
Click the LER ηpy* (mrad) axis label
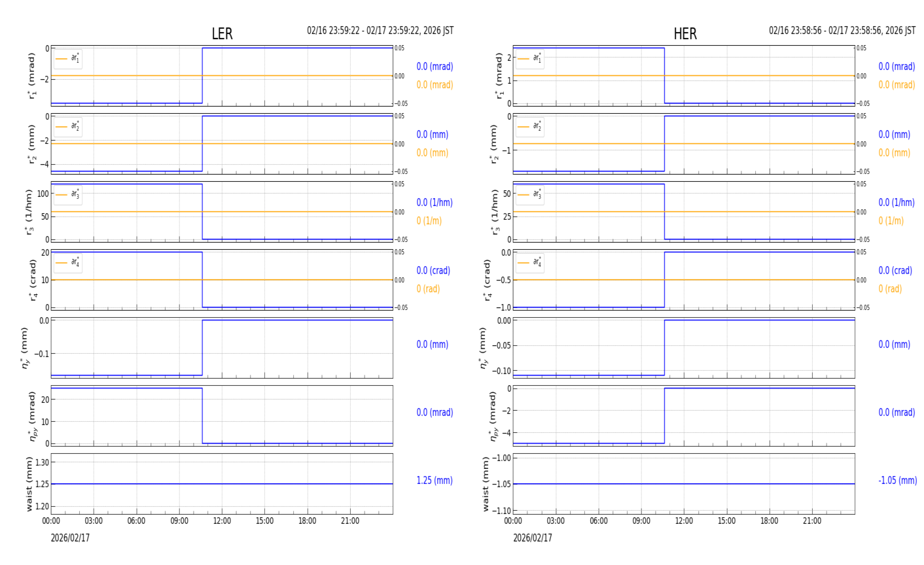32,416
